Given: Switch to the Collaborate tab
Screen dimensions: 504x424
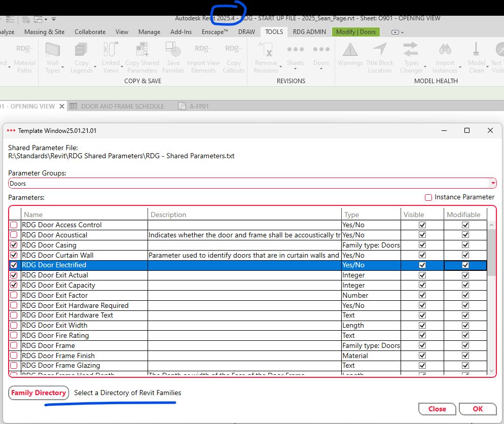Looking at the screenshot, I should 90,32.
